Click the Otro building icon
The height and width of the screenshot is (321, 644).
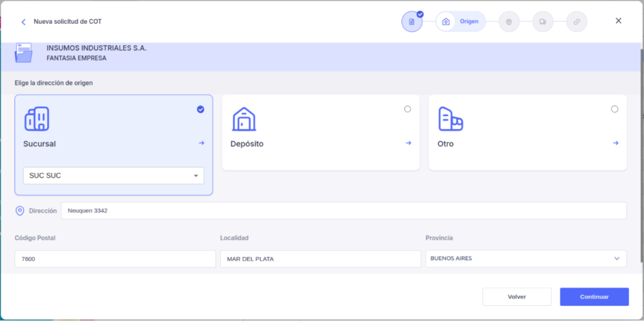click(450, 119)
